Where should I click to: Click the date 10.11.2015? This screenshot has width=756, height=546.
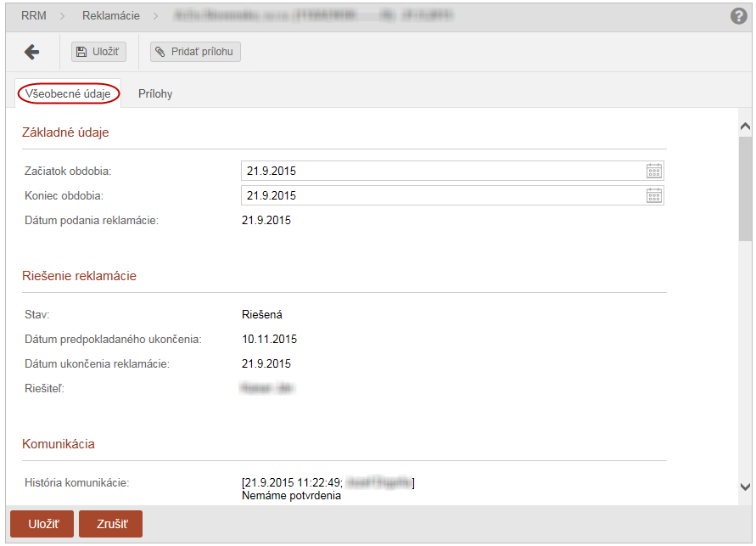(x=269, y=339)
